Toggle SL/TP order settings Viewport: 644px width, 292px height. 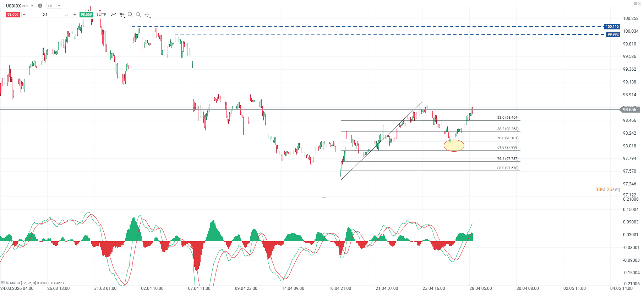pyautogui.click(x=101, y=15)
